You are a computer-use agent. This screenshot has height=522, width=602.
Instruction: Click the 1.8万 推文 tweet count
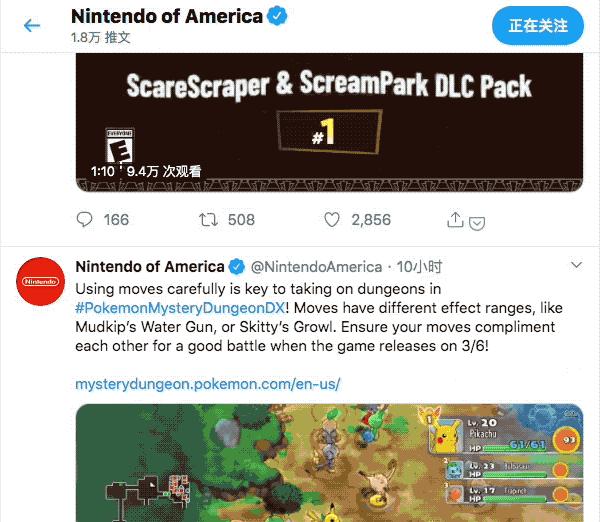101,38
